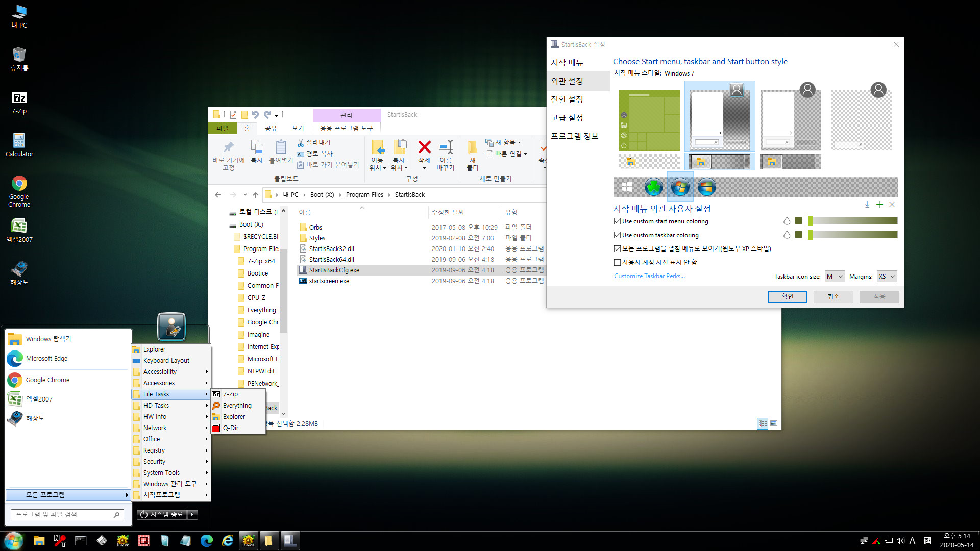
Task: Open the Copy to dropdown in ribbon
Action: tap(399, 164)
